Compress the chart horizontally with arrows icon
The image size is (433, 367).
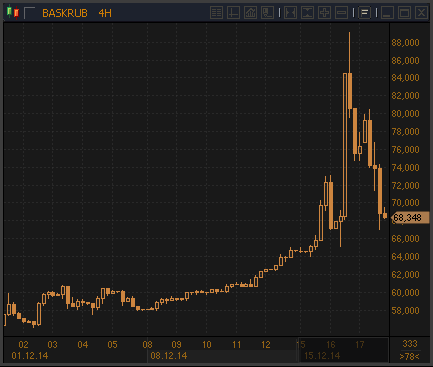(x=290, y=13)
